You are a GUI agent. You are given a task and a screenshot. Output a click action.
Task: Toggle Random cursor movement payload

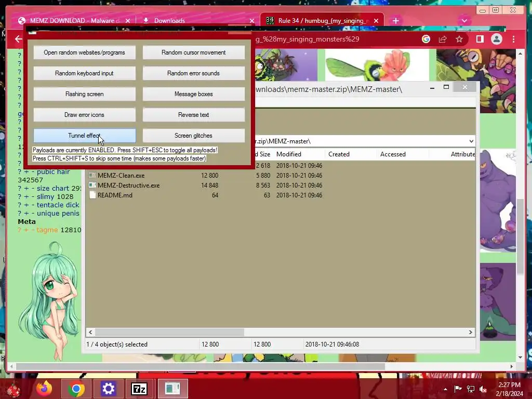click(x=193, y=52)
